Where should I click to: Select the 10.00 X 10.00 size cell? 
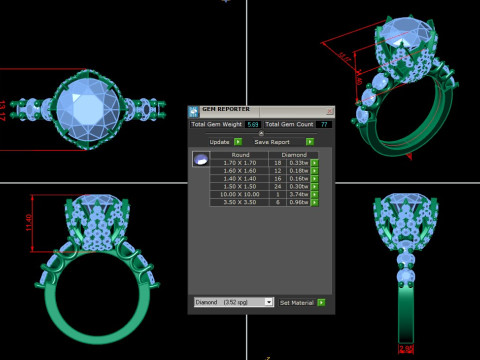coord(240,194)
